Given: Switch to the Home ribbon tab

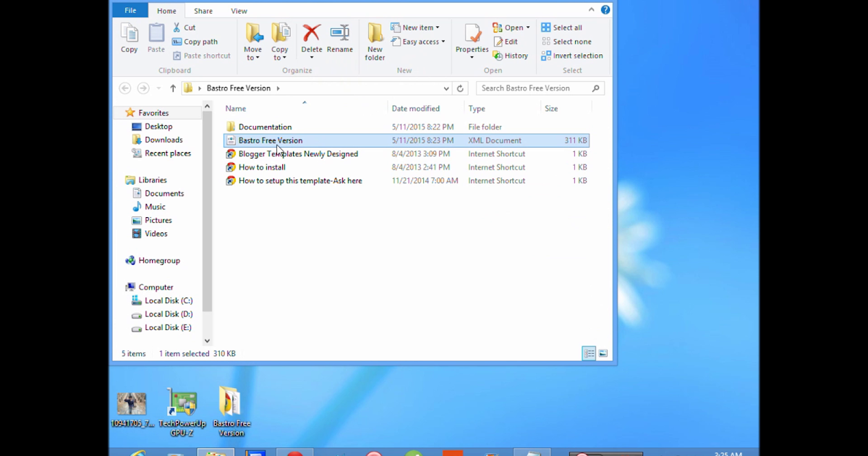Looking at the screenshot, I should tap(166, 11).
